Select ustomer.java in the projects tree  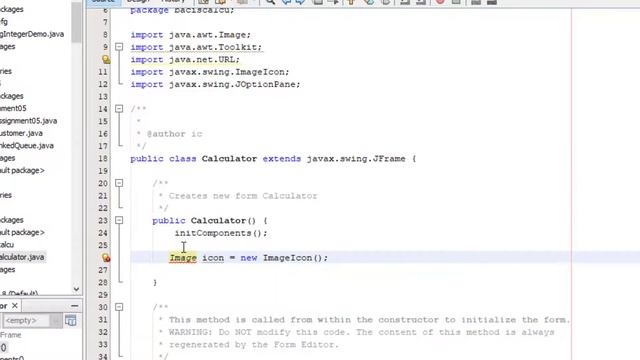pyautogui.click(x=21, y=133)
